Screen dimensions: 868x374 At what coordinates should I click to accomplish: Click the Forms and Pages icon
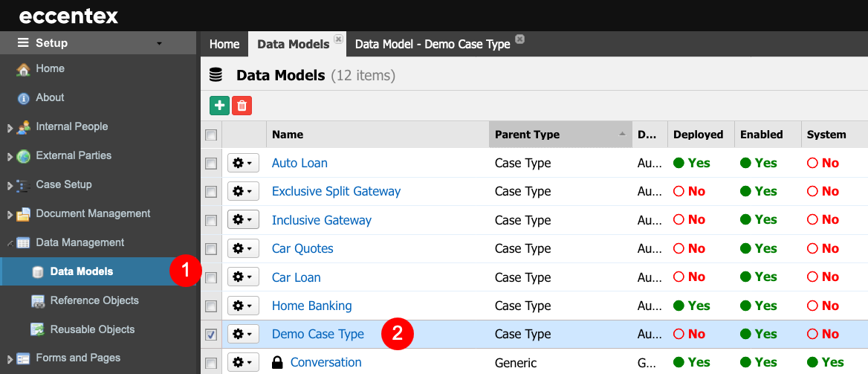tap(23, 358)
